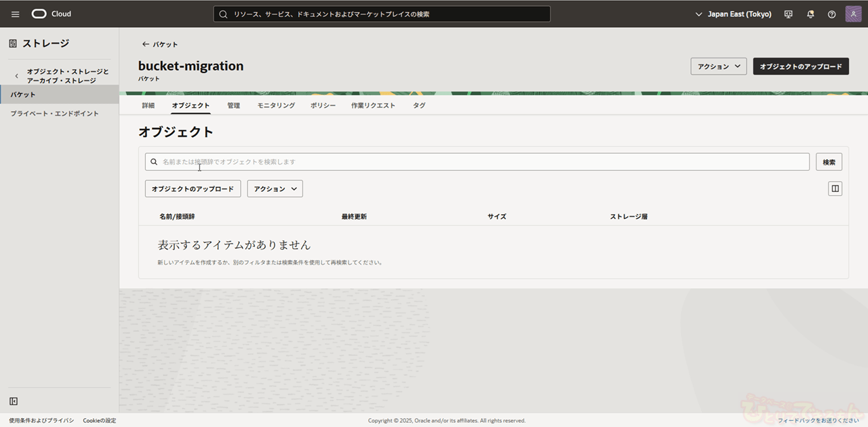Click the Oracle Cloud logo

point(51,14)
